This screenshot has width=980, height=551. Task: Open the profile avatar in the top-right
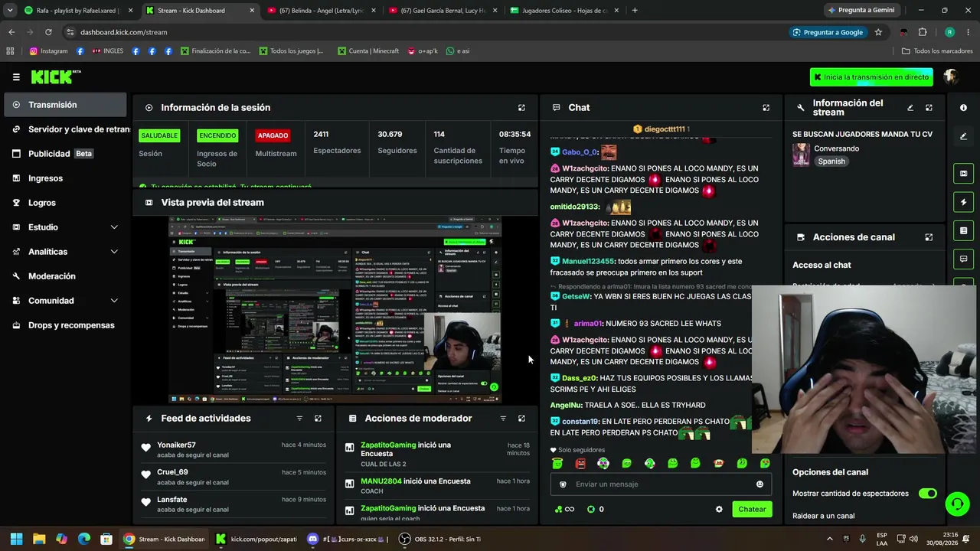951,77
